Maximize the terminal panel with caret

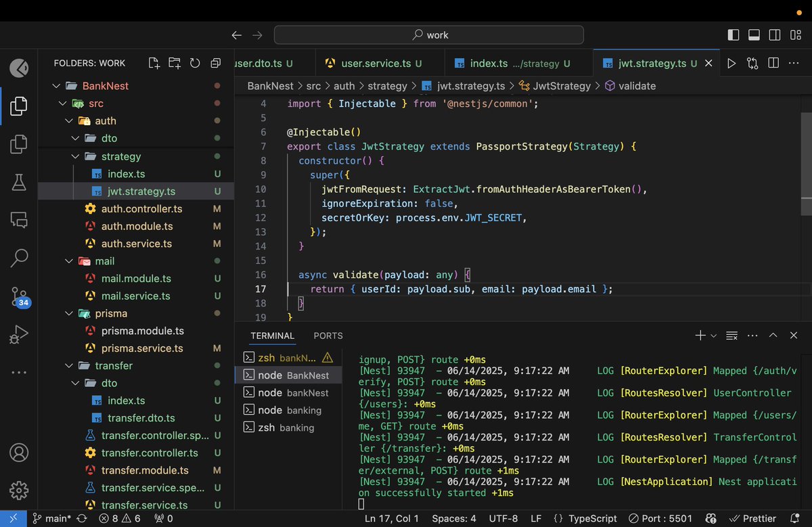point(773,336)
